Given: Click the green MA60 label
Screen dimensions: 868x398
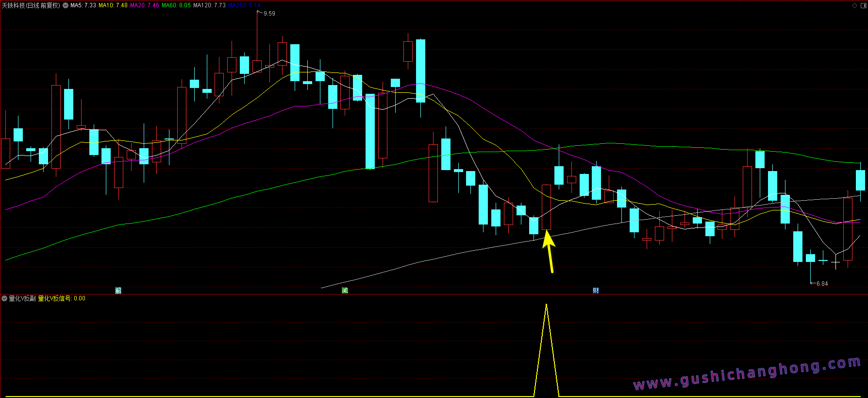Looking at the screenshot, I should point(176,6).
